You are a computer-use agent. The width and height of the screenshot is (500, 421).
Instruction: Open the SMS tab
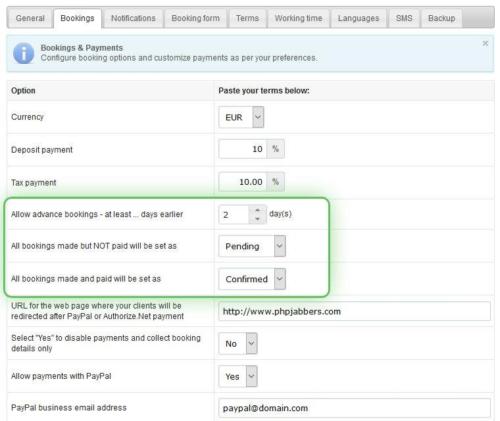point(404,18)
